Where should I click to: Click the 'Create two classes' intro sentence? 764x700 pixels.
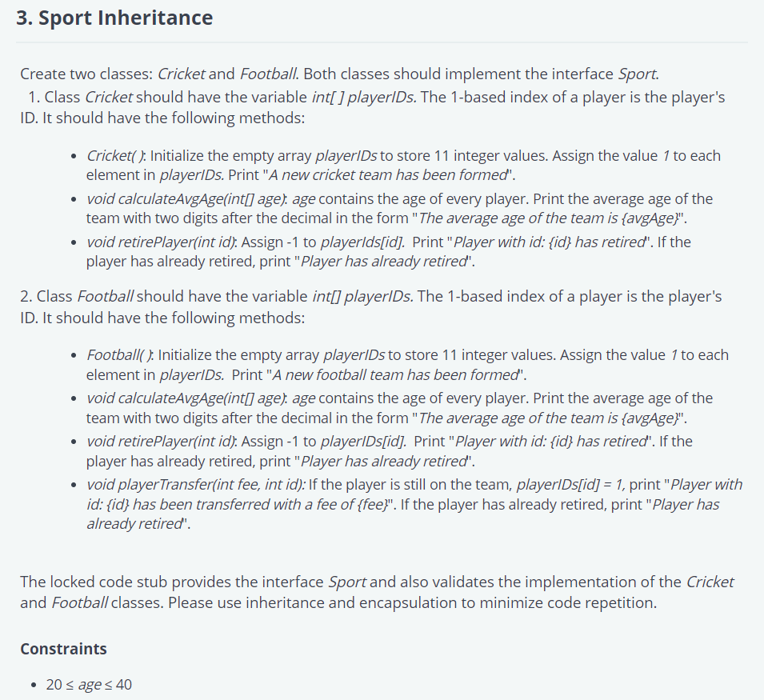(x=339, y=74)
